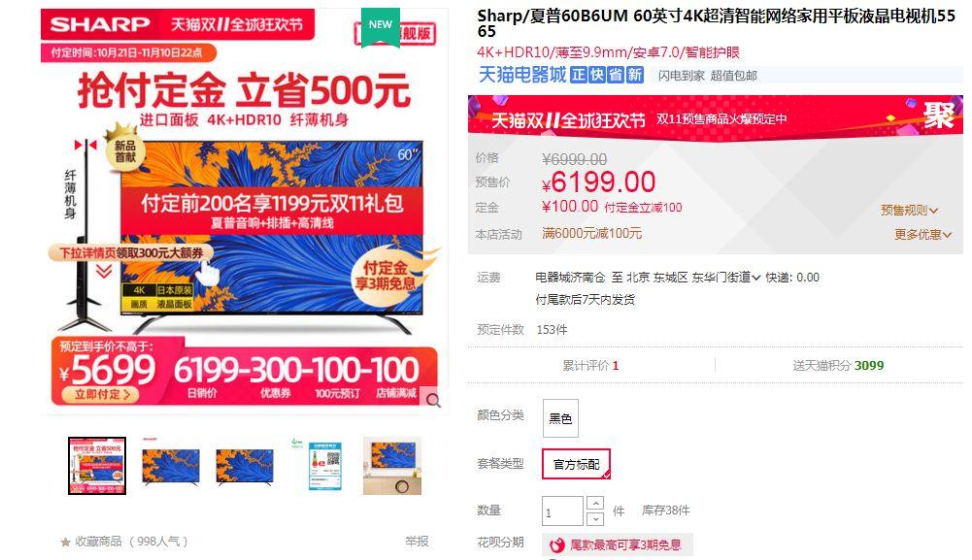Click the green NEW ribbon badge
This screenshot has width=972, height=560.
point(380,26)
